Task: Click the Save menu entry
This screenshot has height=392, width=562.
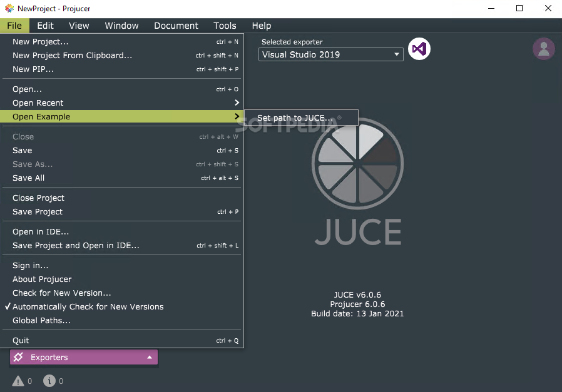Action: point(122,150)
